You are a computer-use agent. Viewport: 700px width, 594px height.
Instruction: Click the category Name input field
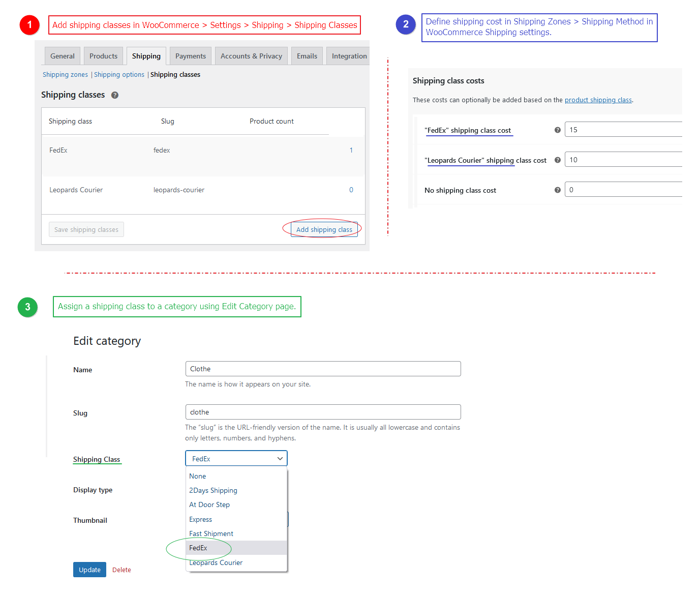323,369
